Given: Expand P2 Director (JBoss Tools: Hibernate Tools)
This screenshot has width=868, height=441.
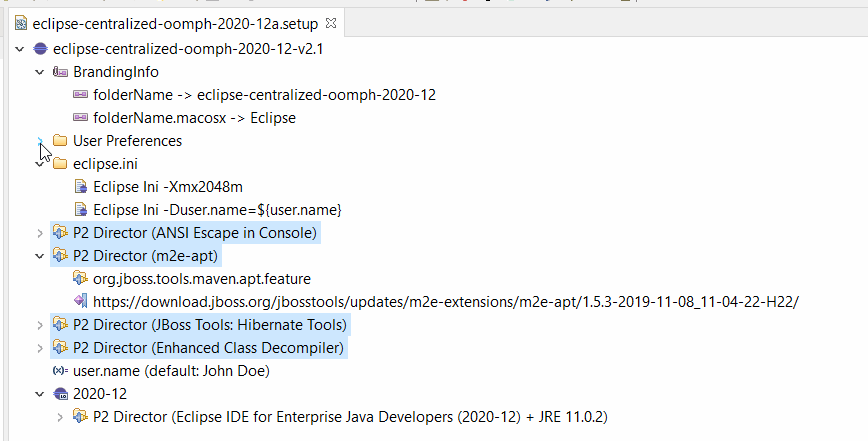Looking at the screenshot, I should [x=40, y=325].
